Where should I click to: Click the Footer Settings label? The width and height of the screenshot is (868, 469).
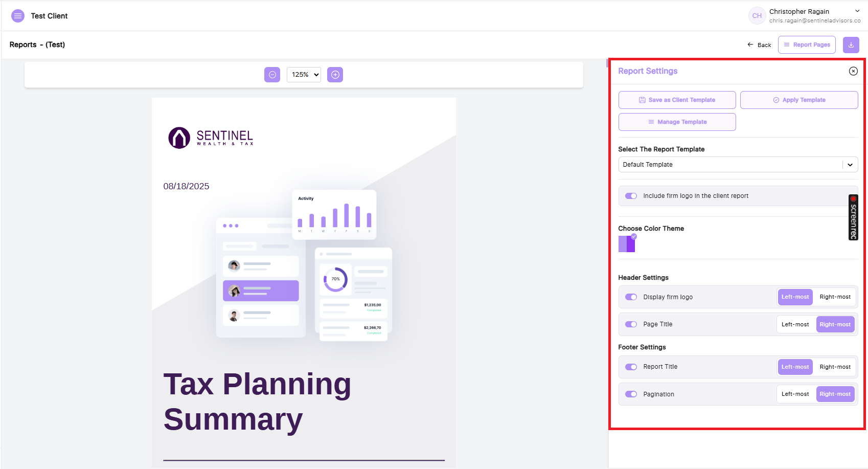642,347
